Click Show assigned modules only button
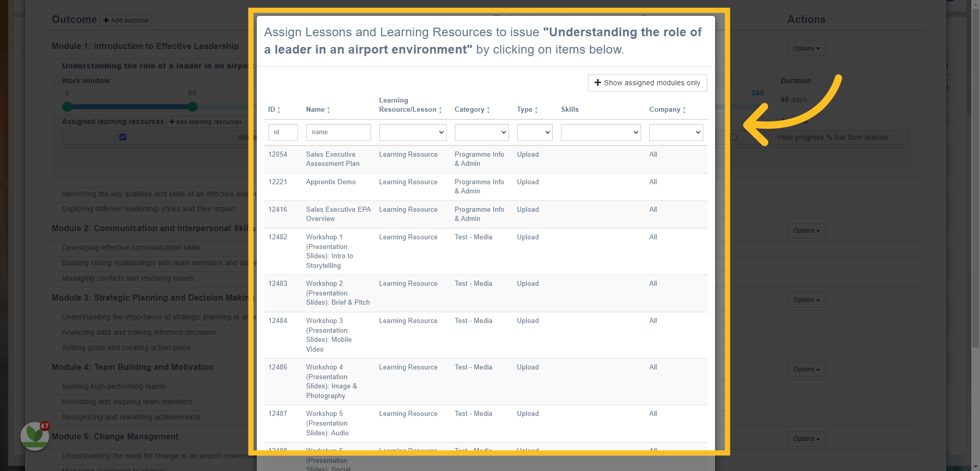Viewport: 980px width, 471px height. click(x=647, y=83)
